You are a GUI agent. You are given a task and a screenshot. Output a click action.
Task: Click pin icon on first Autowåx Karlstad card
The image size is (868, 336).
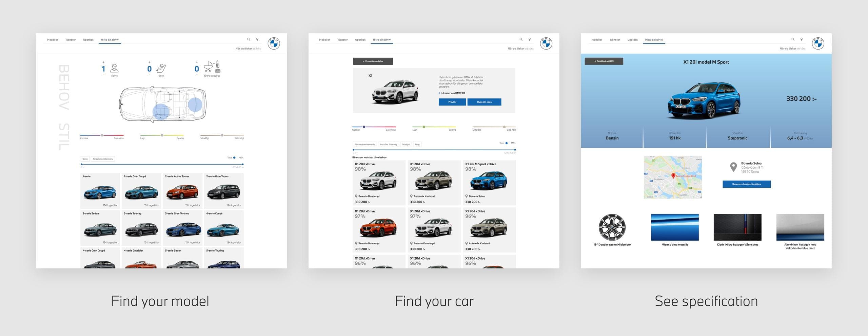pos(411,196)
